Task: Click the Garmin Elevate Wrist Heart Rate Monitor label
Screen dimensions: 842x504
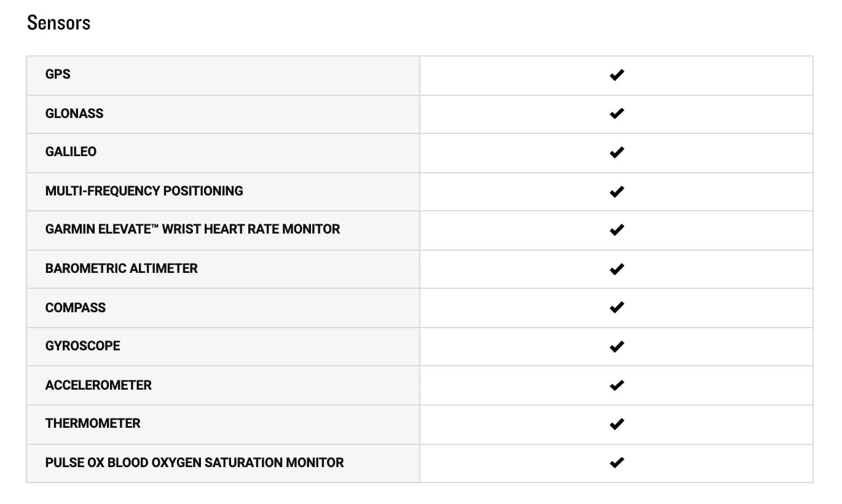Action: click(192, 229)
